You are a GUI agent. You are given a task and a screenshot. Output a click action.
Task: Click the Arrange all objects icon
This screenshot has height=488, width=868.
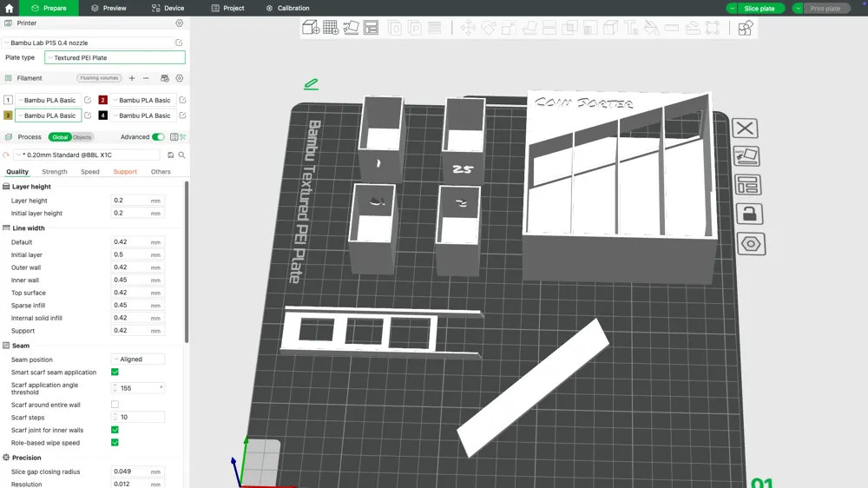[372, 28]
